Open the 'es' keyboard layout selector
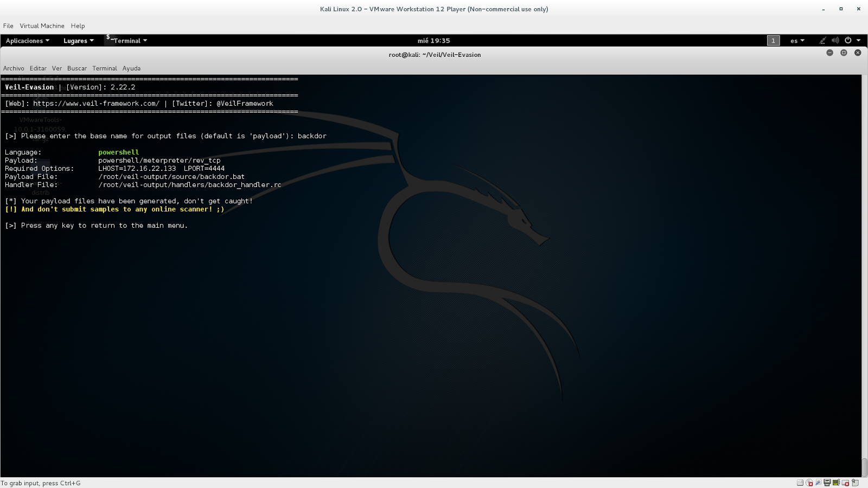The height and width of the screenshot is (488, 868). point(797,41)
